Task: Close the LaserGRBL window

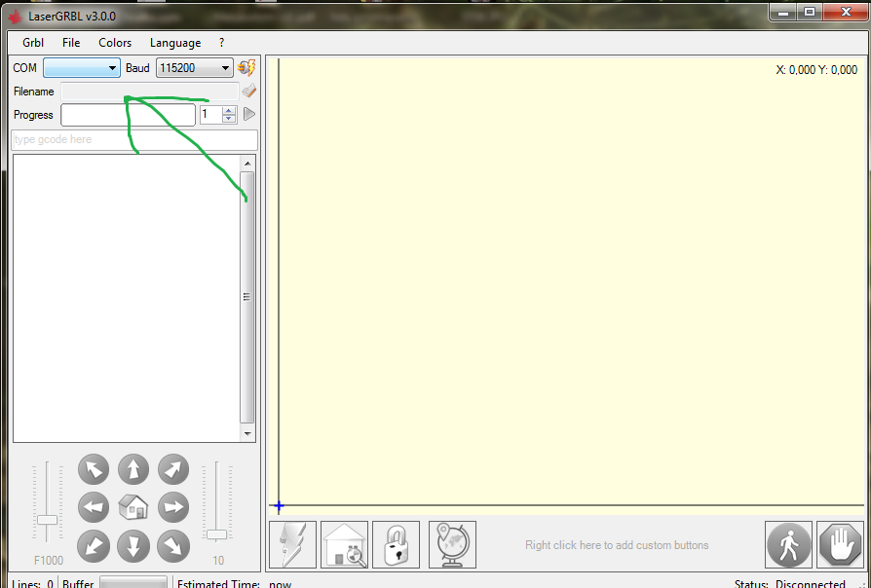Action: [846, 13]
